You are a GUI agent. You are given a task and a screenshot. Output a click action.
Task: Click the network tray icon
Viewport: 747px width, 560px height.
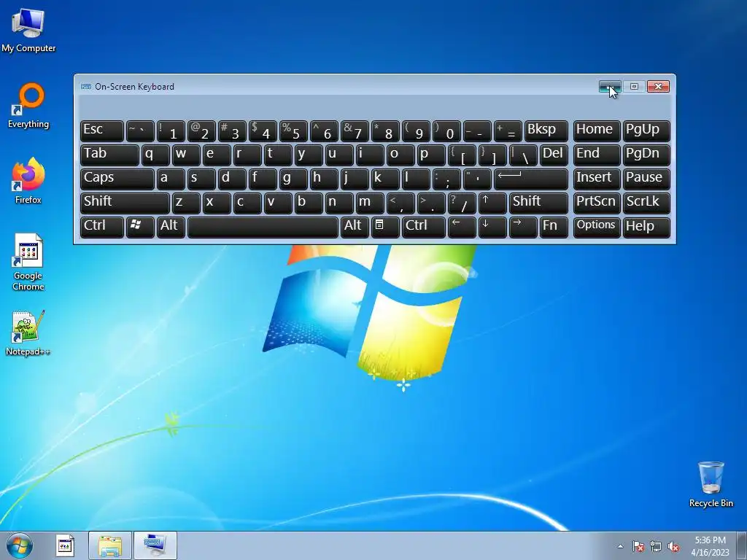pyautogui.click(x=656, y=546)
